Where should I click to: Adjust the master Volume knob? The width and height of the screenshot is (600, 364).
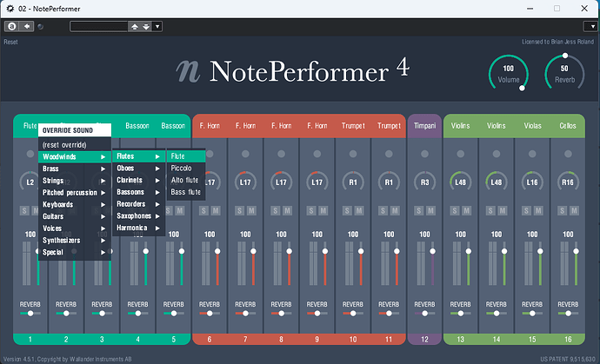point(508,74)
